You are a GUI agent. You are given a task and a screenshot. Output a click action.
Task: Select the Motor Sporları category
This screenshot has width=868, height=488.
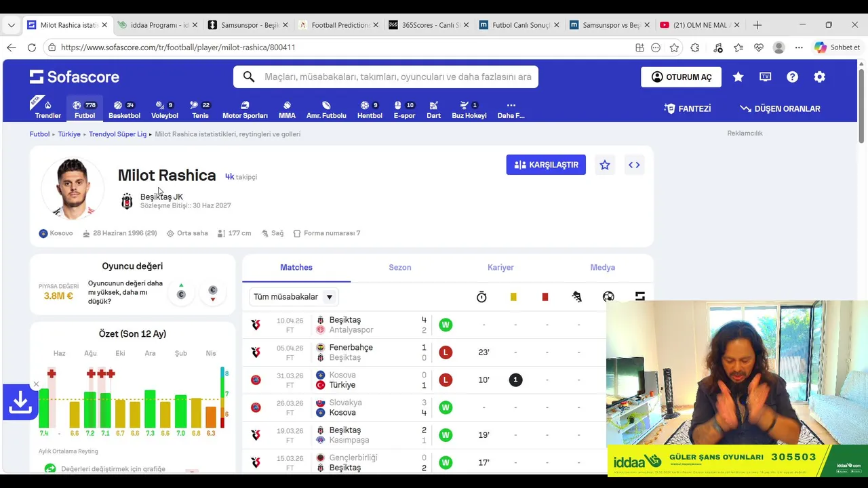tap(245, 110)
